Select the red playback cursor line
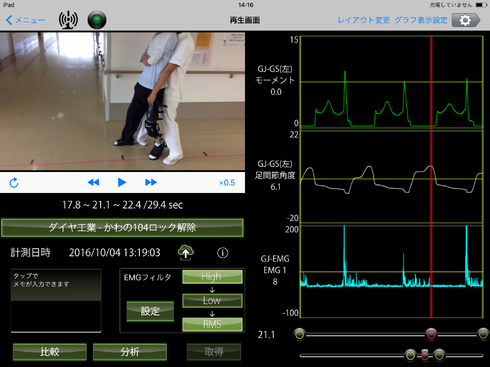The image size is (490, 367). coord(431,177)
